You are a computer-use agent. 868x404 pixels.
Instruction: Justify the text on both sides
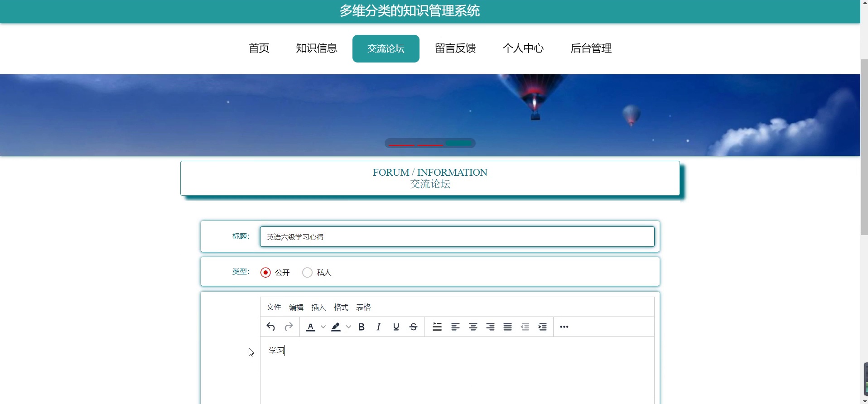tap(508, 327)
